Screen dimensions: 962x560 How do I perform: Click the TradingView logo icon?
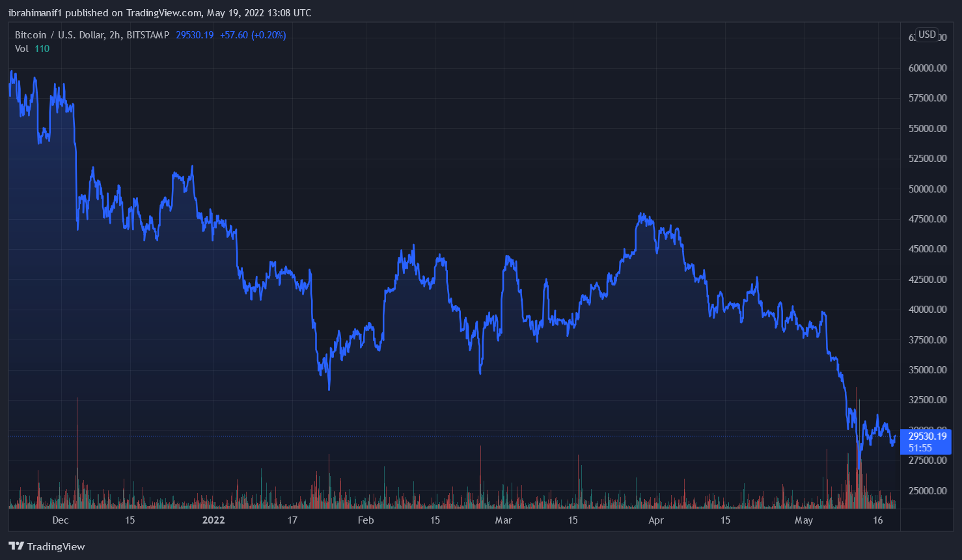pos(16,546)
